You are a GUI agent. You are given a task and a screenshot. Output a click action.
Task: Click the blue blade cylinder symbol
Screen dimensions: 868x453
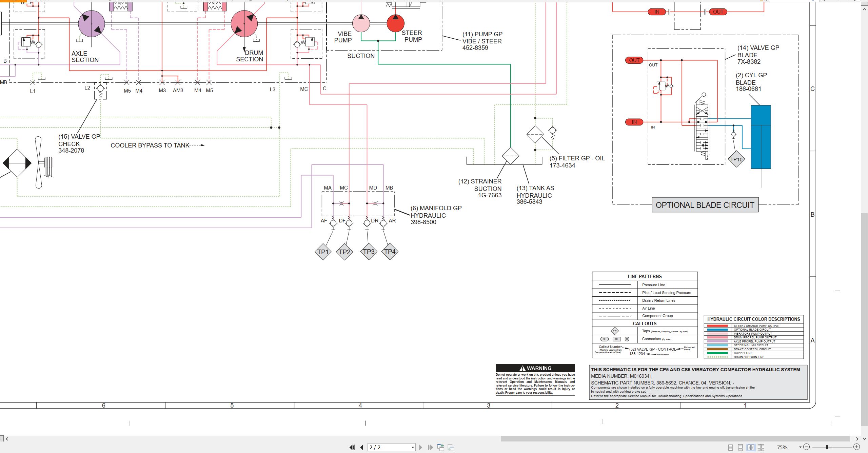tap(761, 137)
